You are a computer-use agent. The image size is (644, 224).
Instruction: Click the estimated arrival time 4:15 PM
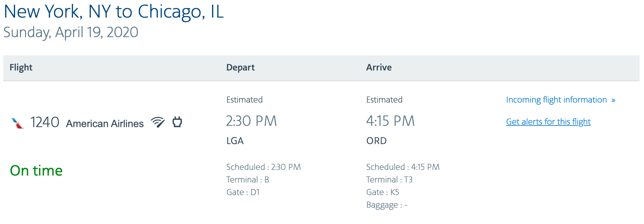[x=391, y=121]
